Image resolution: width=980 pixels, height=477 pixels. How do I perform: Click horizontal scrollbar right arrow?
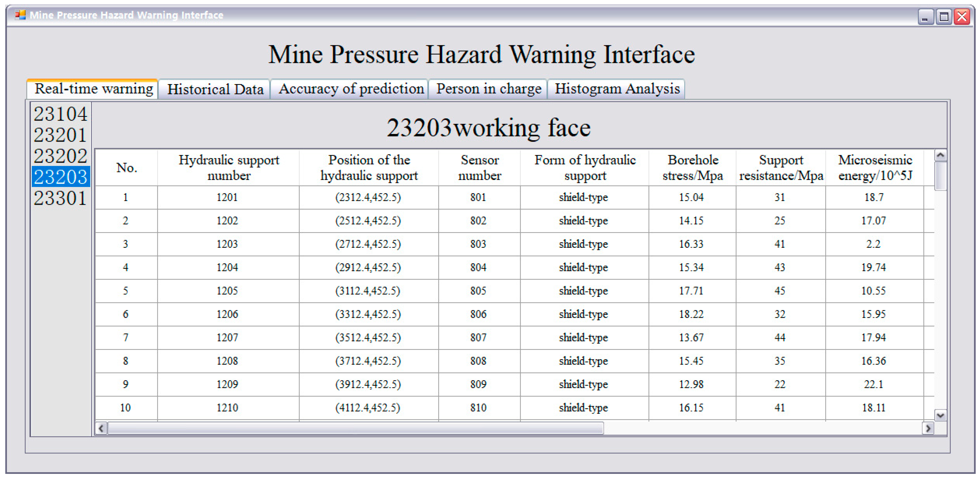(x=928, y=428)
